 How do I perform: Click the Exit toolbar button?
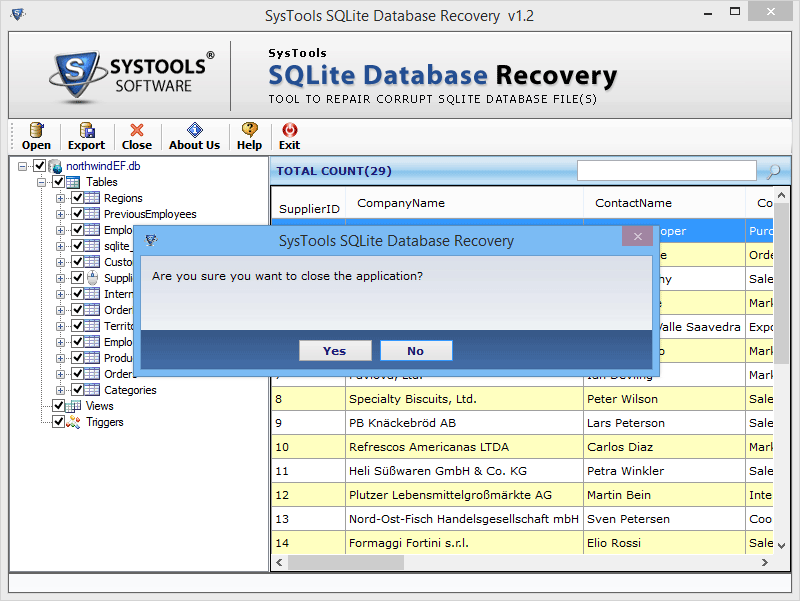[289, 137]
